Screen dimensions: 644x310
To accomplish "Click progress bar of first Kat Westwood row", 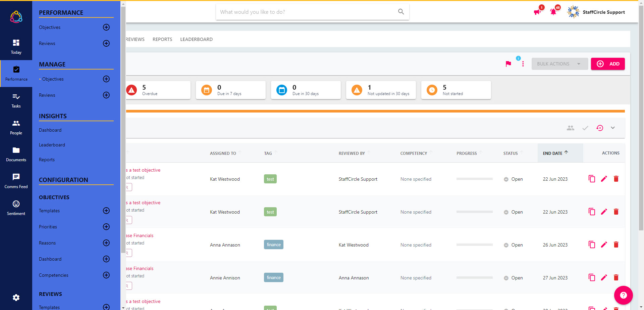I will [x=474, y=179].
